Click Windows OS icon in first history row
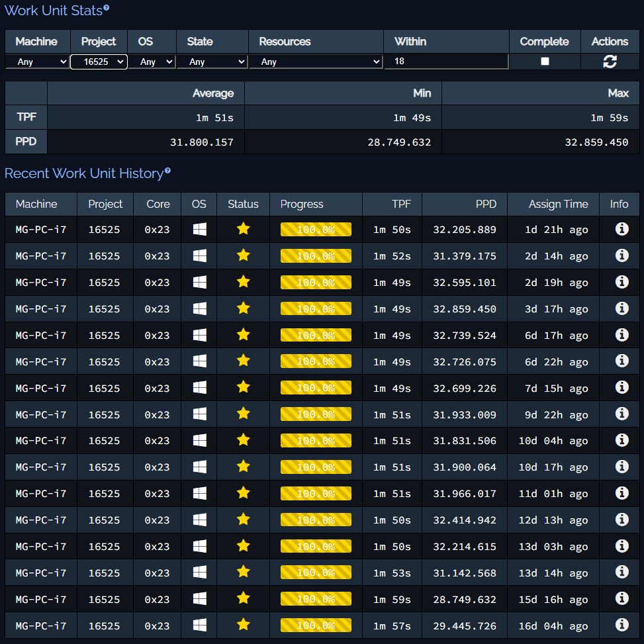644x644 pixels. pos(200,229)
